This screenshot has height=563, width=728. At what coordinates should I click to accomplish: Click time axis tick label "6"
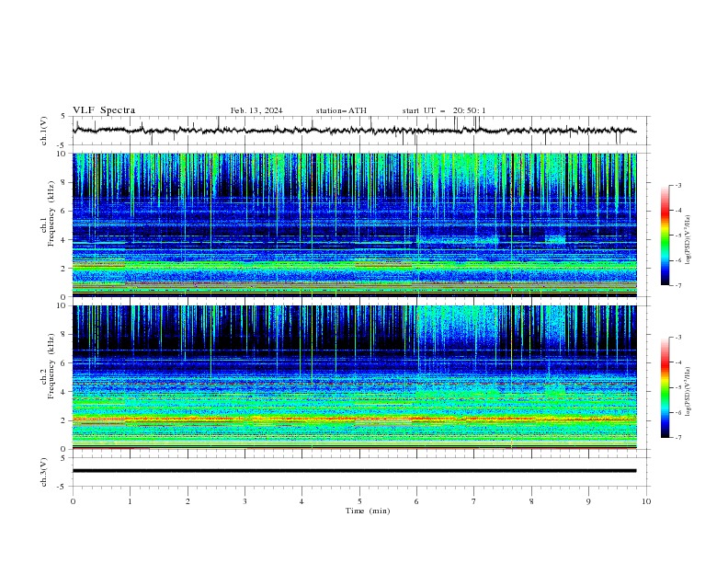(416, 501)
